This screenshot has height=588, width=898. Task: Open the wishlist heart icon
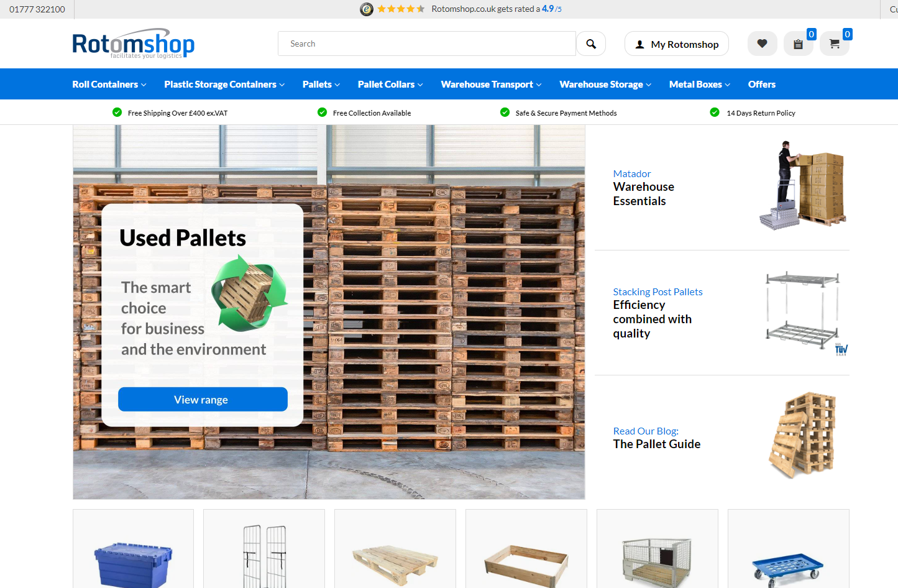pyautogui.click(x=762, y=44)
